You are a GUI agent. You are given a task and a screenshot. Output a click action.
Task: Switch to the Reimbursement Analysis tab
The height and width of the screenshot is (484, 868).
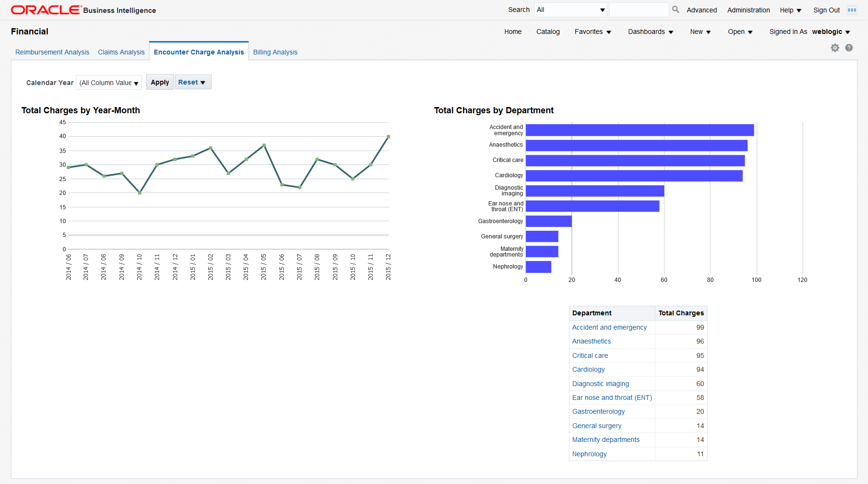pyautogui.click(x=52, y=52)
